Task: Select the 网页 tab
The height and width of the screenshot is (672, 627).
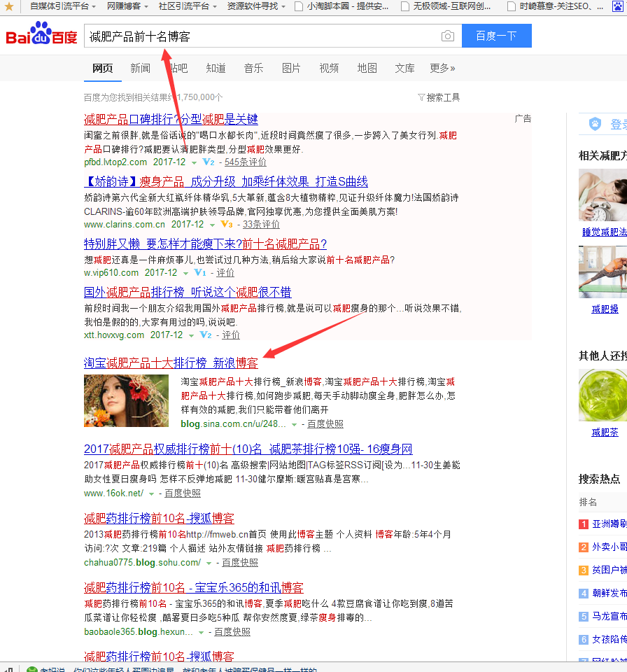Action: point(103,68)
